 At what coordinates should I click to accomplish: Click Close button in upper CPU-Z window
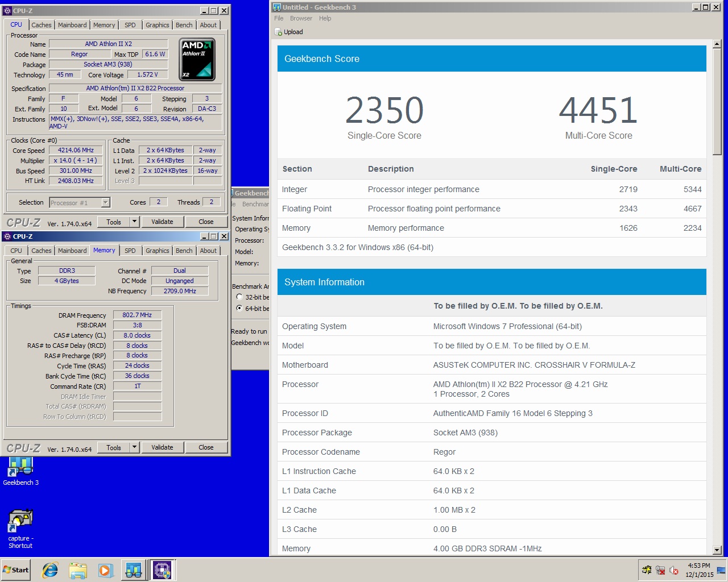click(206, 222)
